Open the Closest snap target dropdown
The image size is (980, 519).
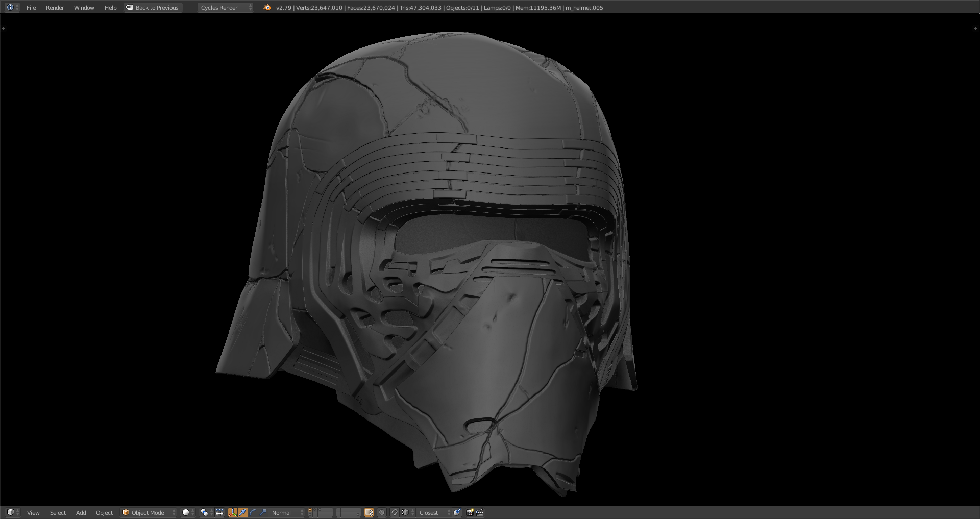coord(434,513)
